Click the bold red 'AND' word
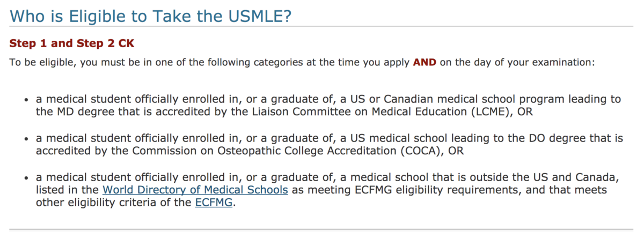This screenshot has height=232, width=644. click(425, 62)
